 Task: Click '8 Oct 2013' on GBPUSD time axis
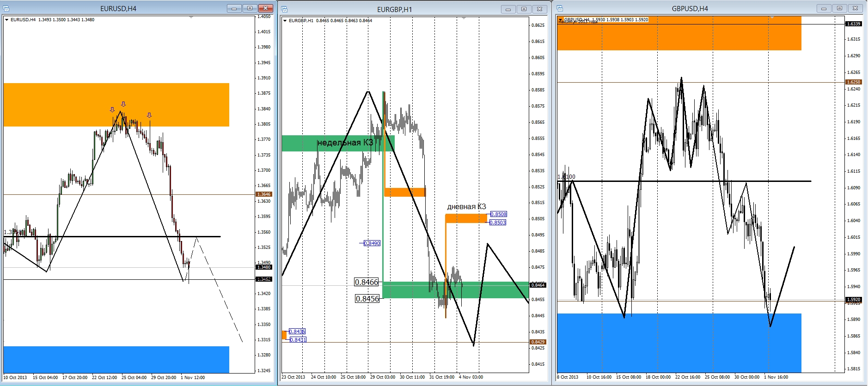click(x=568, y=377)
